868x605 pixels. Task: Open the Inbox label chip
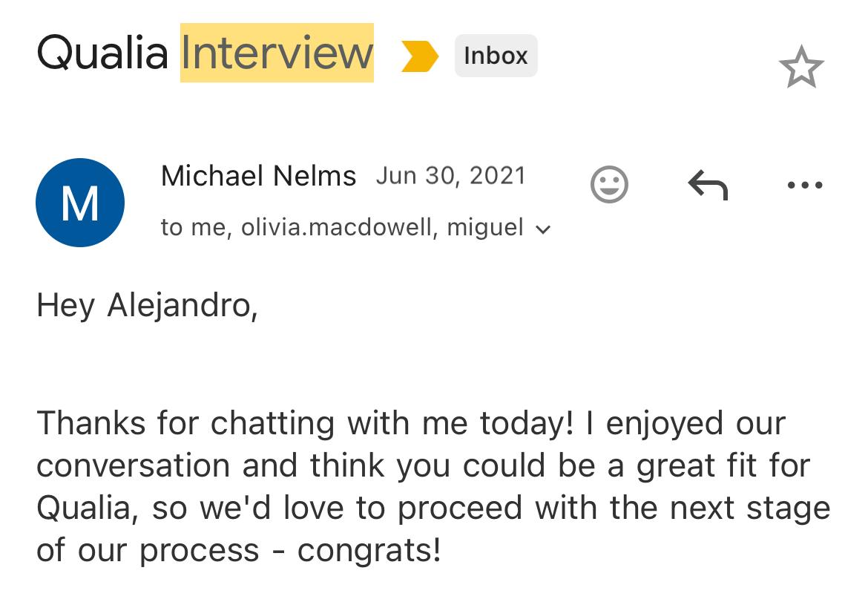(x=496, y=55)
